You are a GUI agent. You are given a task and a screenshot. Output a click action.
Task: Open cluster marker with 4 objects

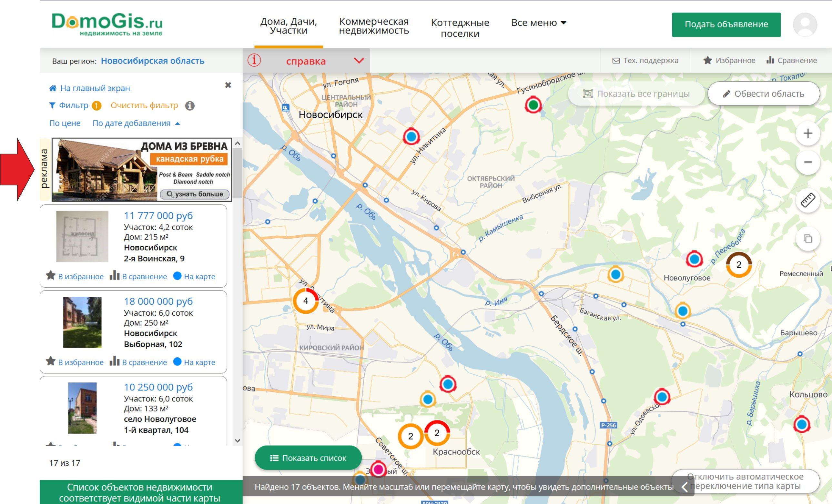pos(305,301)
